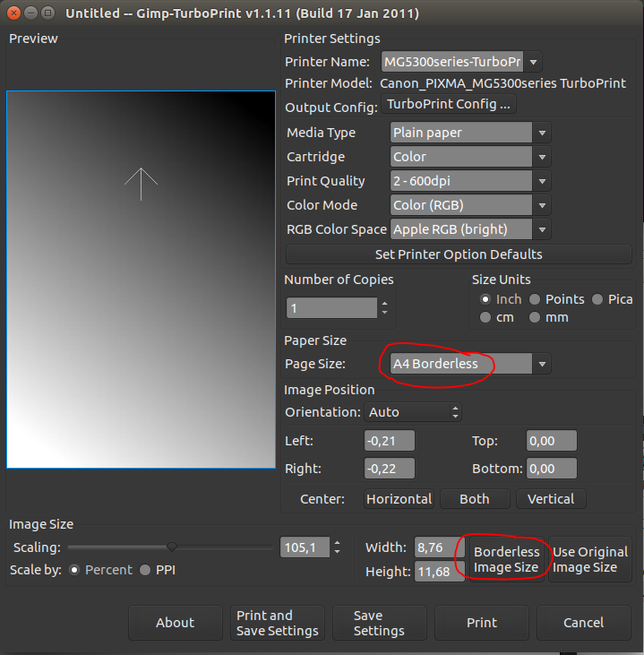Open the Printer Name dropdown
Image resolution: width=644 pixels, height=655 pixels.
(461, 62)
